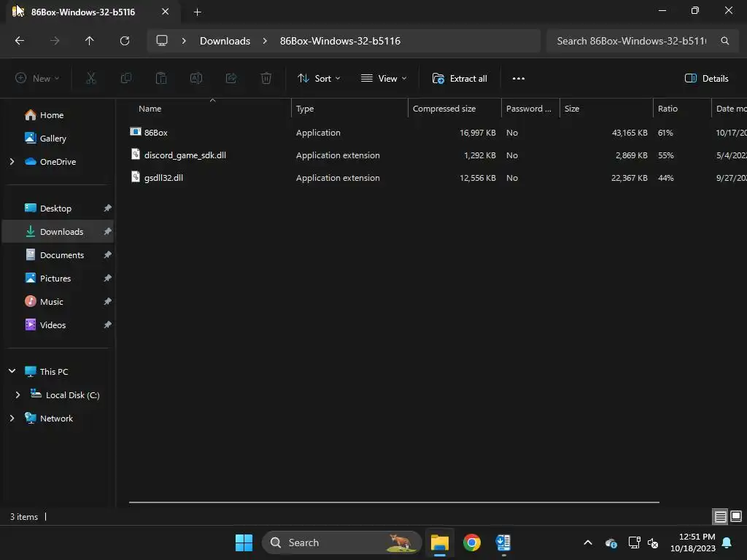Open Music in quick access

click(x=58, y=301)
